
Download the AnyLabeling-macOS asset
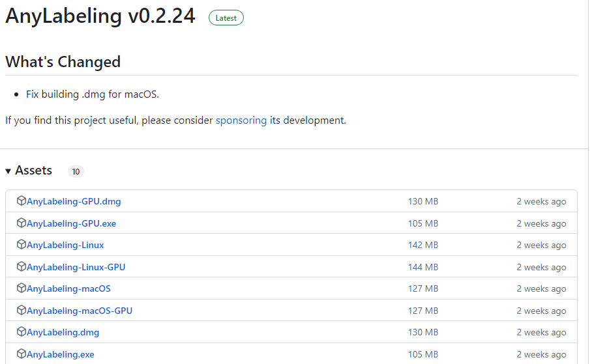pos(68,288)
